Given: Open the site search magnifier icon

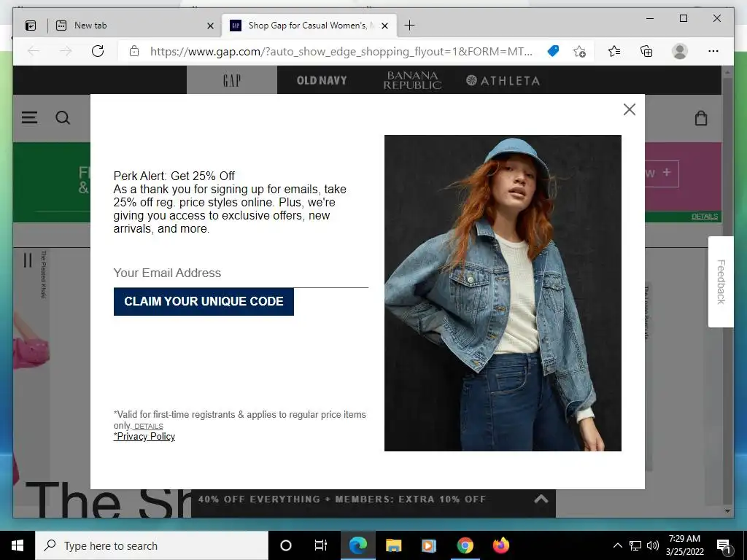Looking at the screenshot, I should pos(63,117).
